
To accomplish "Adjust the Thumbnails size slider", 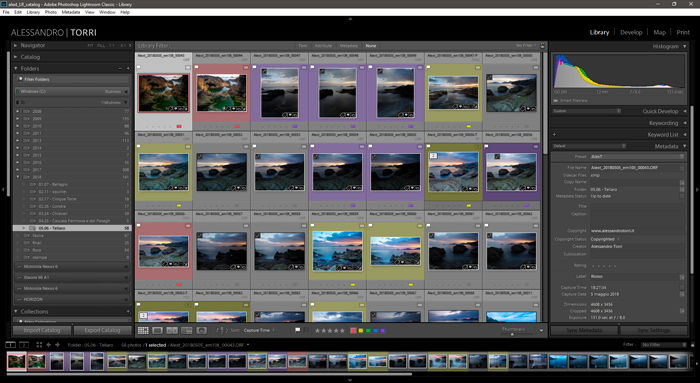I will click(x=513, y=334).
